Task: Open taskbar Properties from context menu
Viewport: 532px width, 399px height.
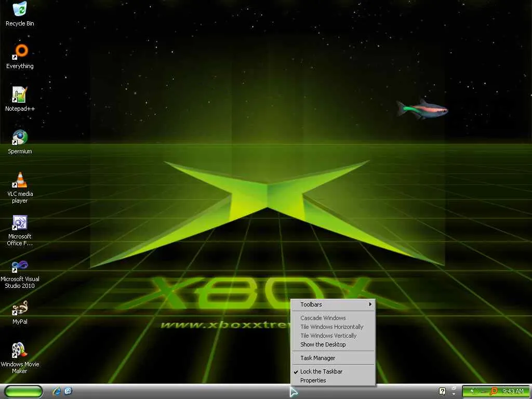Action: coord(333,380)
